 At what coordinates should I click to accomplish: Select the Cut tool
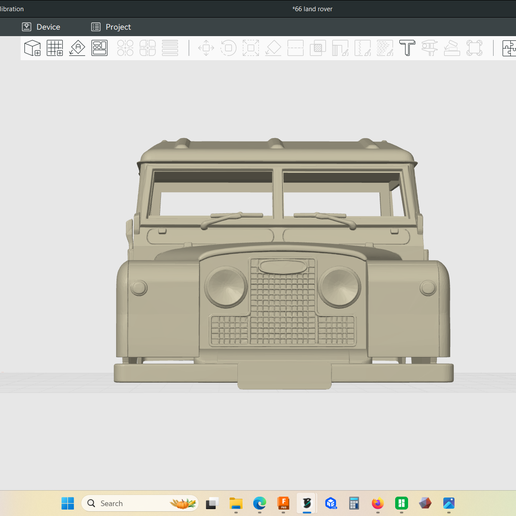[x=295, y=48]
